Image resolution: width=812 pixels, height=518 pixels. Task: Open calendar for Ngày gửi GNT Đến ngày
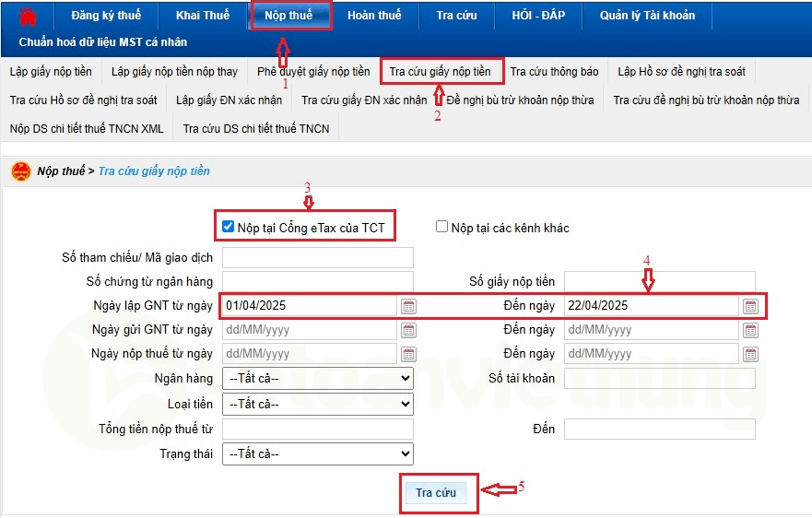coord(750,330)
